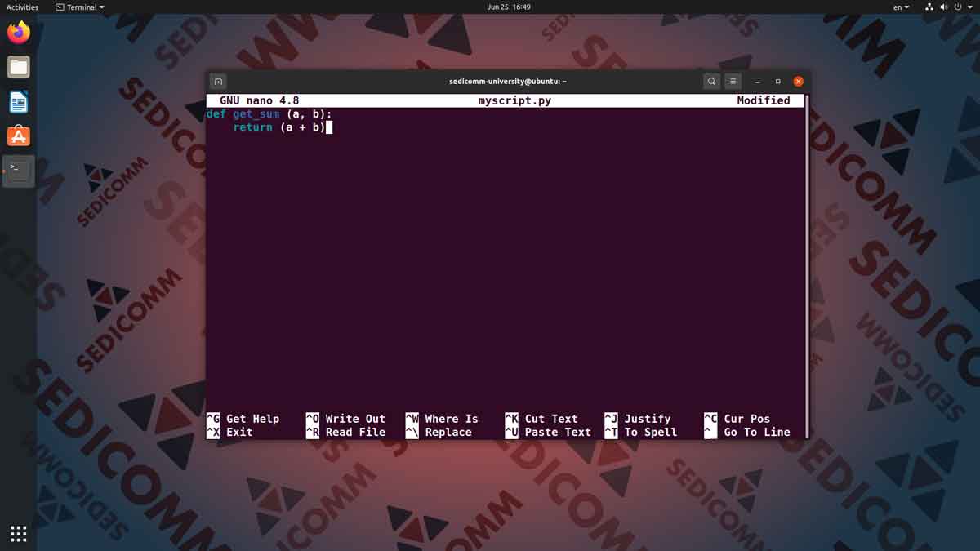Open the network status icon
The width and height of the screenshot is (980, 551).
point(929,7)
